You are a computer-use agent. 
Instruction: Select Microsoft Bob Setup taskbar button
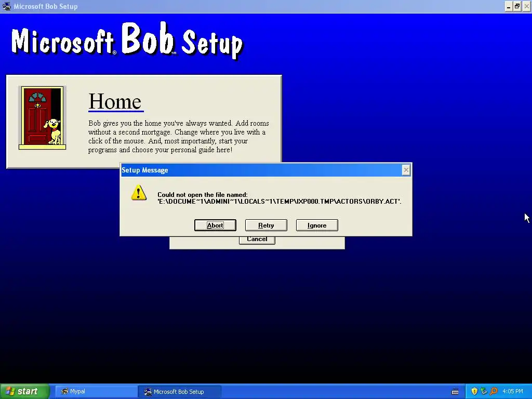(x=179, y=392)
